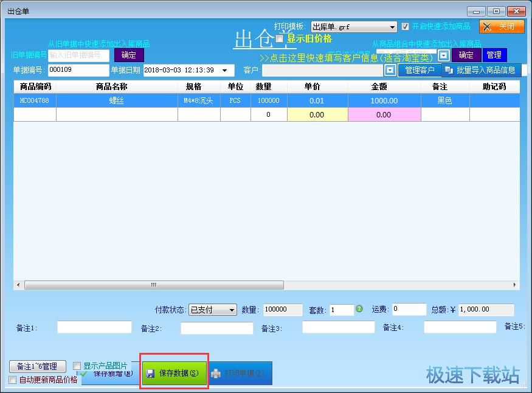Click the 商品名称 column header

tap(117, 86)
